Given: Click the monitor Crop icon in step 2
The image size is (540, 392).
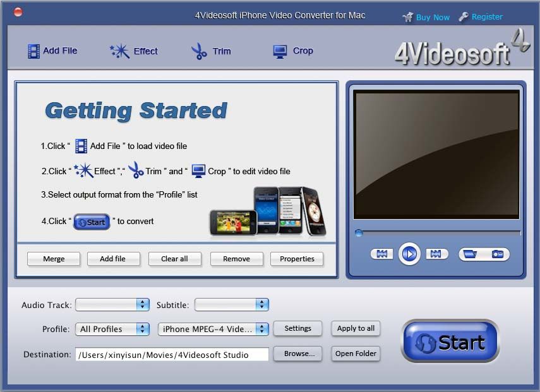Looking at the screenshot, I should click(198, 171).
